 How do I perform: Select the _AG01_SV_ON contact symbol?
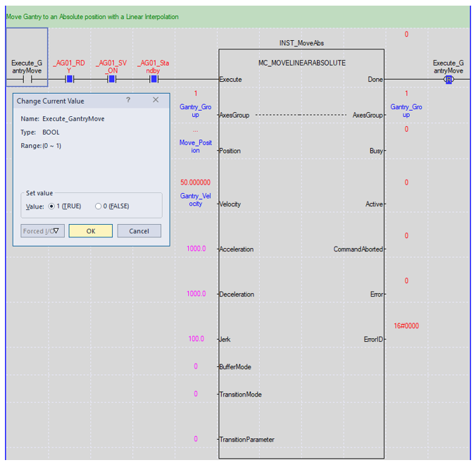[x=111, y=80]
